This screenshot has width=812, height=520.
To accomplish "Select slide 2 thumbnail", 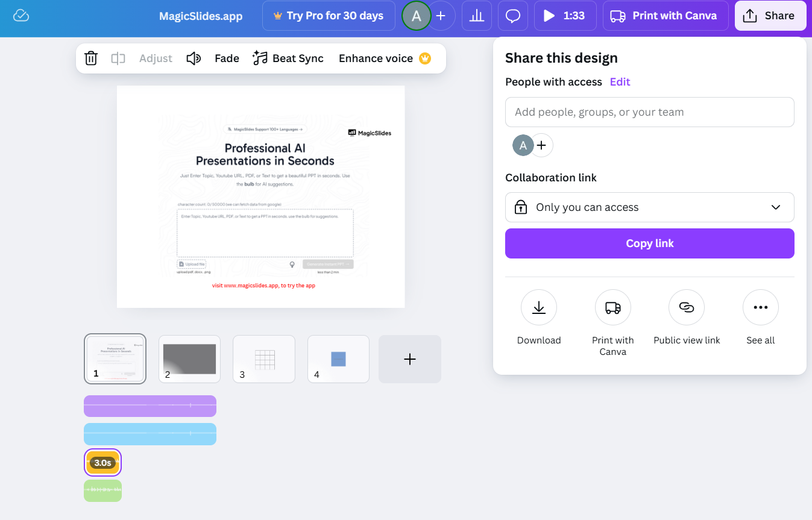I will (x=189, y=359).
